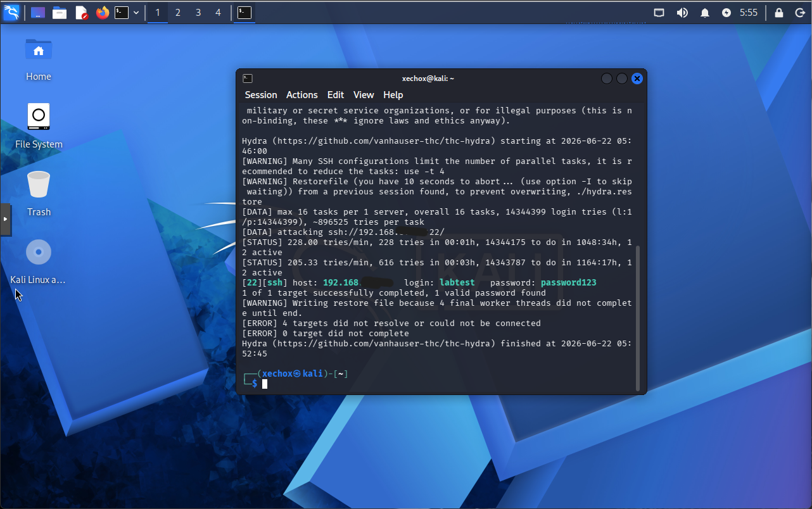Click the found password "password123"
Viewport: 812px width, 509px height.
[569, 282]
